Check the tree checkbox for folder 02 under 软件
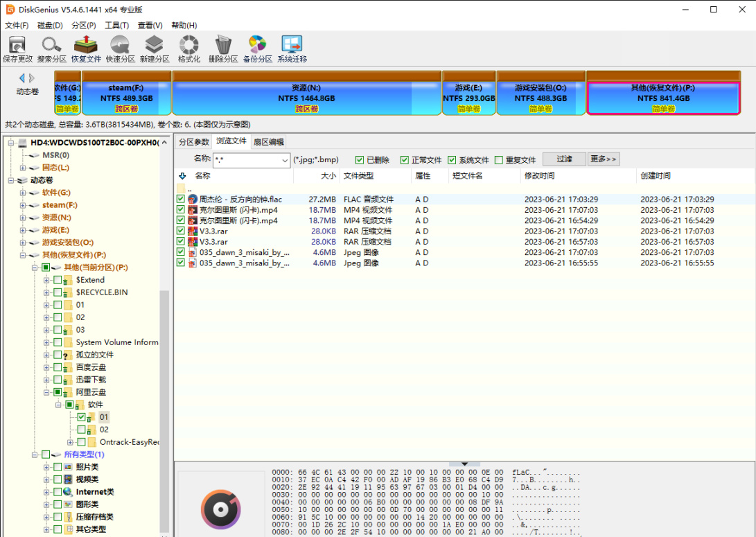This screenshot has height=537, width=756. [82, 430]
